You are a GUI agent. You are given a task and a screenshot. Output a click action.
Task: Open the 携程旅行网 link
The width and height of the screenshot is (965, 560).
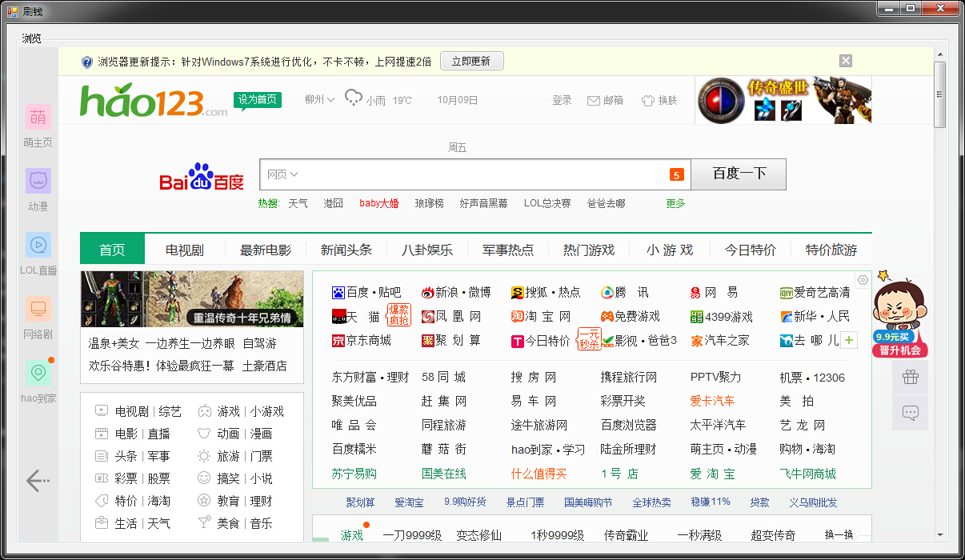[x=629, y=378]
